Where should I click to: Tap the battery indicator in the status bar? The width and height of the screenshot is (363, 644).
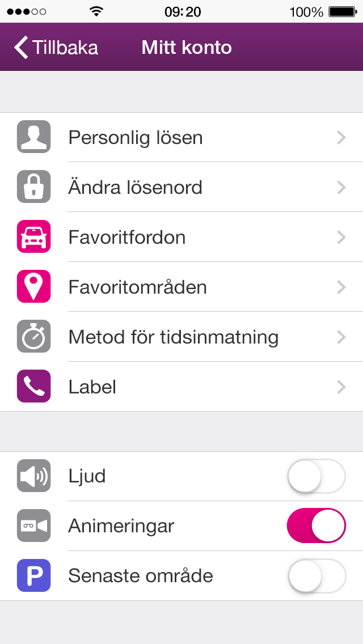point(341,11)
